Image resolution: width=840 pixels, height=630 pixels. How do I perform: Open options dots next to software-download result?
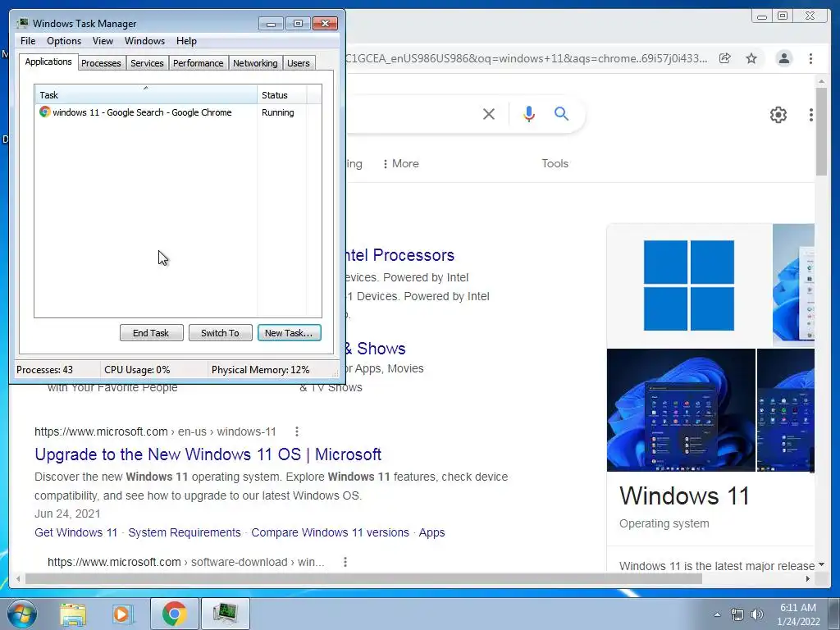pyautogui.click(x=345, y=561)
